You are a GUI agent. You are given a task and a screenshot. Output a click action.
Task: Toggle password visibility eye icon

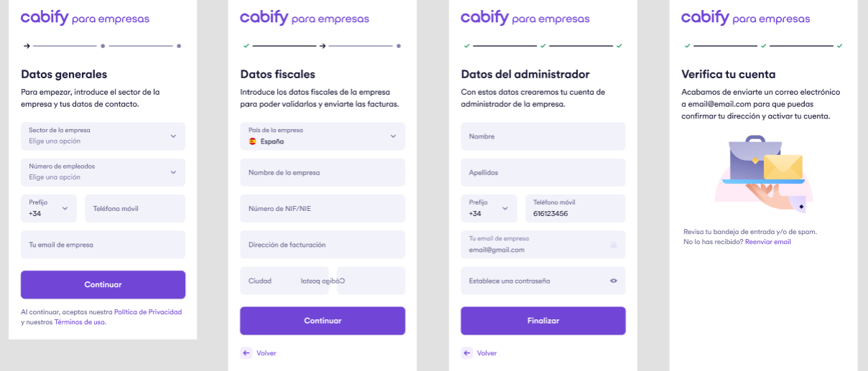coord(613,281)
